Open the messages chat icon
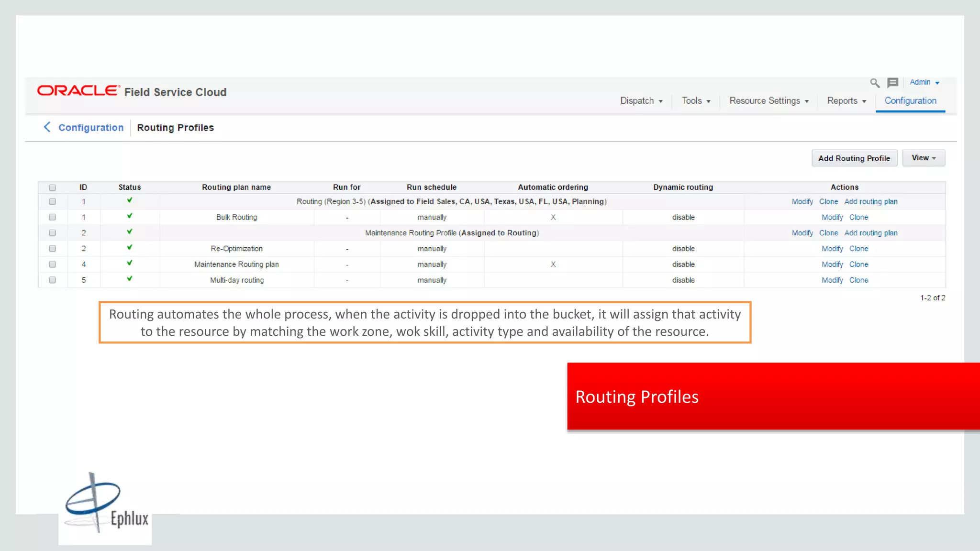The height and width of the screenshot is (551, 980). click(892, 83)
